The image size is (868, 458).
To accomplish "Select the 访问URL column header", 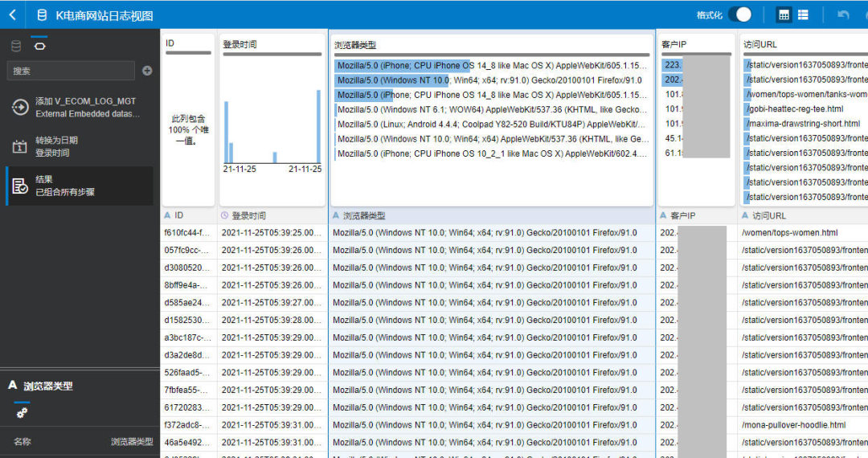I will coord(803,215).
